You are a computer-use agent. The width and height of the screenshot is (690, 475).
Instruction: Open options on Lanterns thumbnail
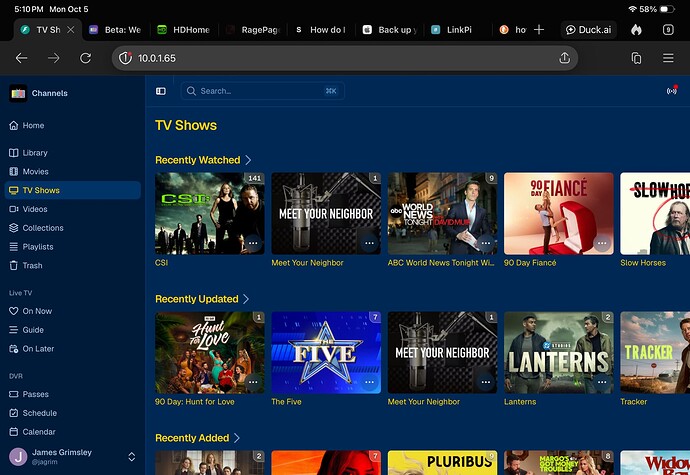pos(602,382)
